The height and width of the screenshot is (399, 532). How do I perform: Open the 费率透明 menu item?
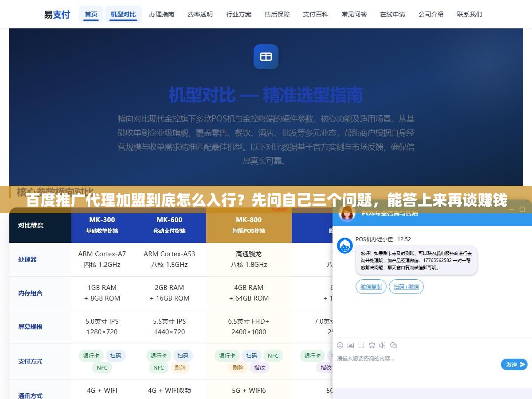tap(200, 14)
